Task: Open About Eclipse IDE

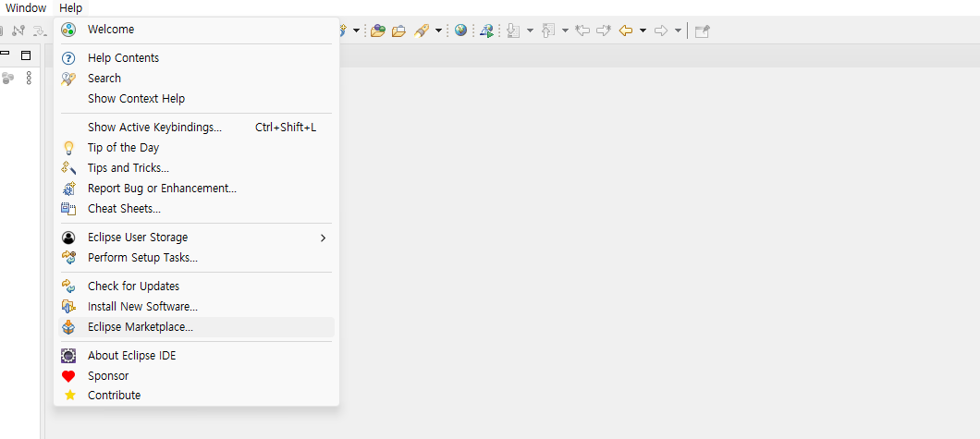Action: pos(196,356)
